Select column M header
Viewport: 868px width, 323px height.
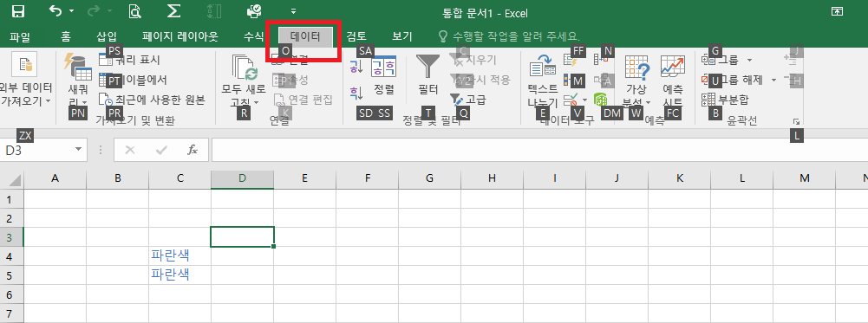[x=805, y=178]
